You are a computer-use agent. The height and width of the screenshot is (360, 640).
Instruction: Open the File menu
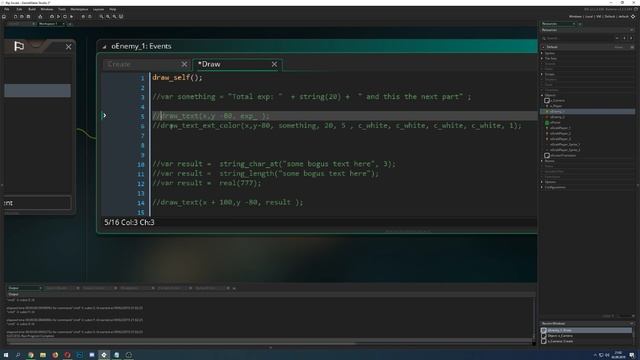tap(7, 9)
